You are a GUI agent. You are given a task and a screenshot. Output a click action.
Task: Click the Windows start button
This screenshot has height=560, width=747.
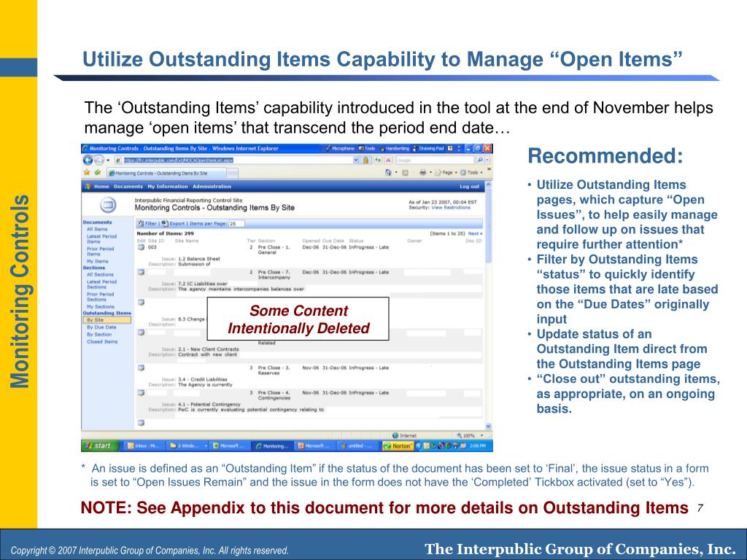pyautogui.click(x=99, y=446)
